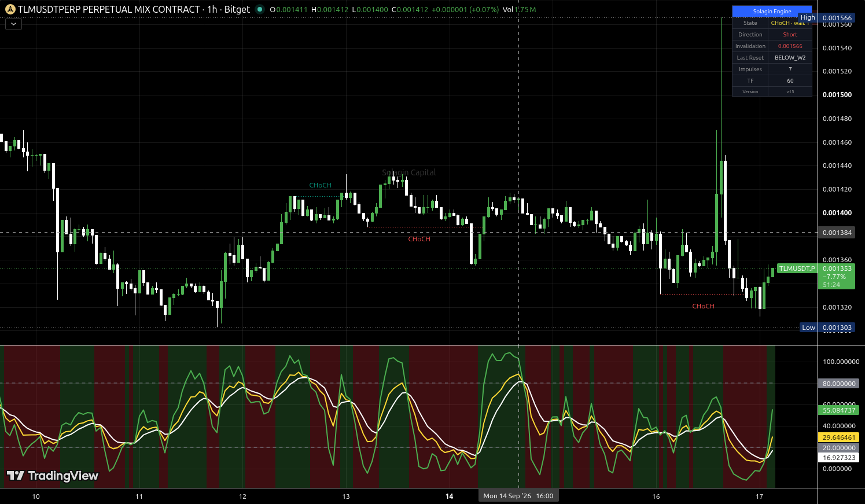Click the Solagin Engine table header

[772, 12]
